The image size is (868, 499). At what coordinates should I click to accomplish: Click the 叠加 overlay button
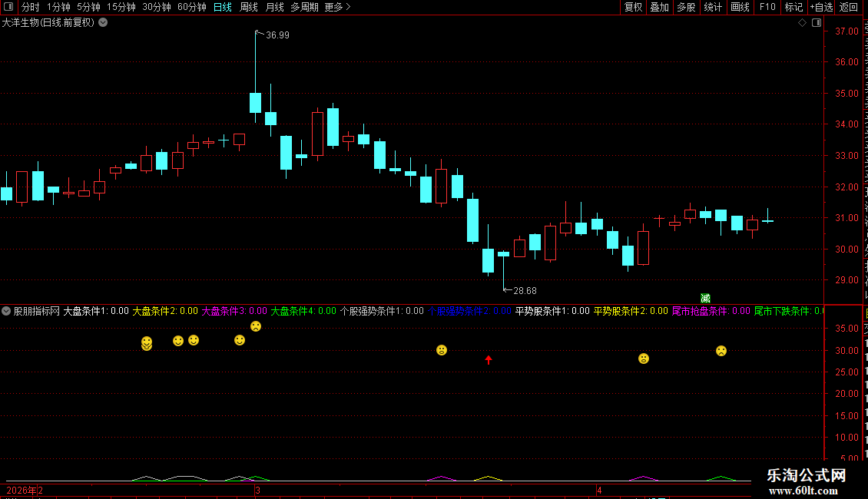point(660,7)
